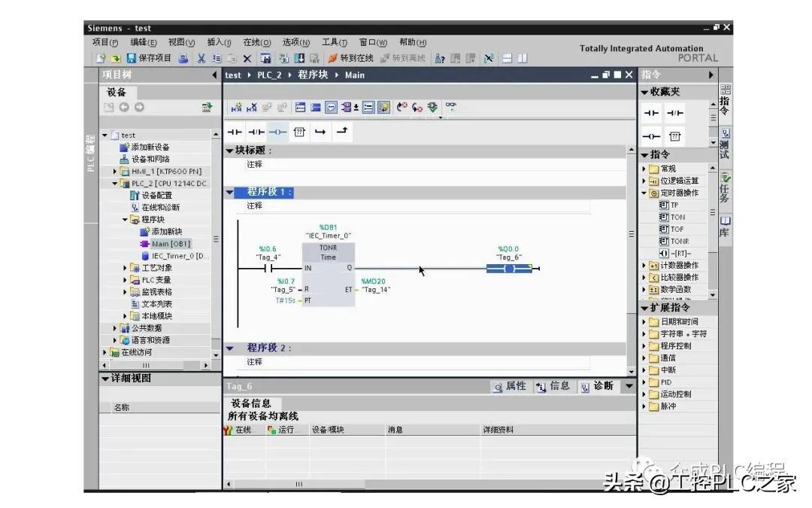Click the close all networks icon
Image resolution: width=812 pixels, height=508 pixels.
click(315, 108)
